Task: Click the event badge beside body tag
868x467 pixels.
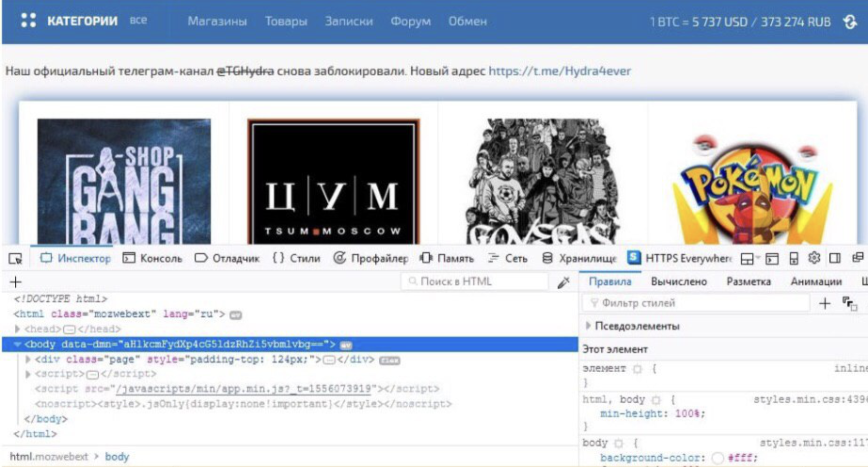Action: point(346,345)
